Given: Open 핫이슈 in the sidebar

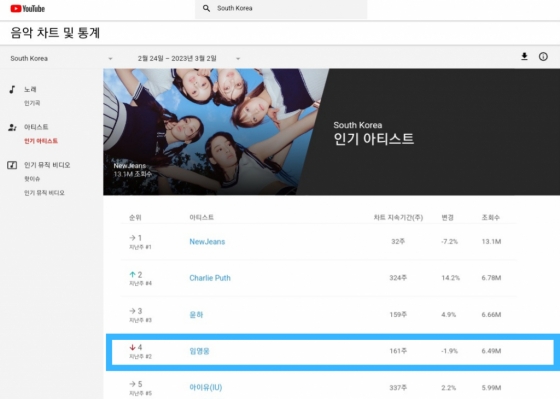Looking at the screenshot, I should click(x=32, y=179).
